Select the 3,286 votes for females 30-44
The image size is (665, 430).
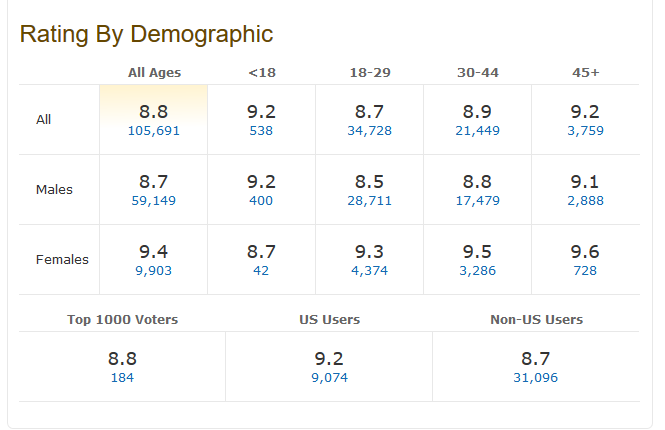(478, 271)
